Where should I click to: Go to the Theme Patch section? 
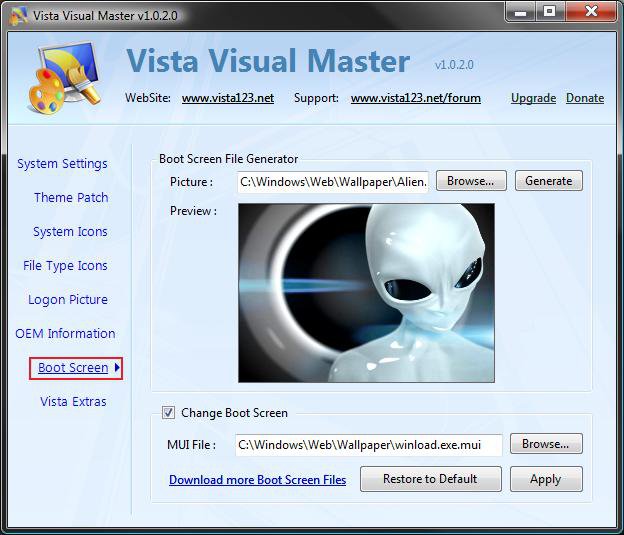[71, 197]
